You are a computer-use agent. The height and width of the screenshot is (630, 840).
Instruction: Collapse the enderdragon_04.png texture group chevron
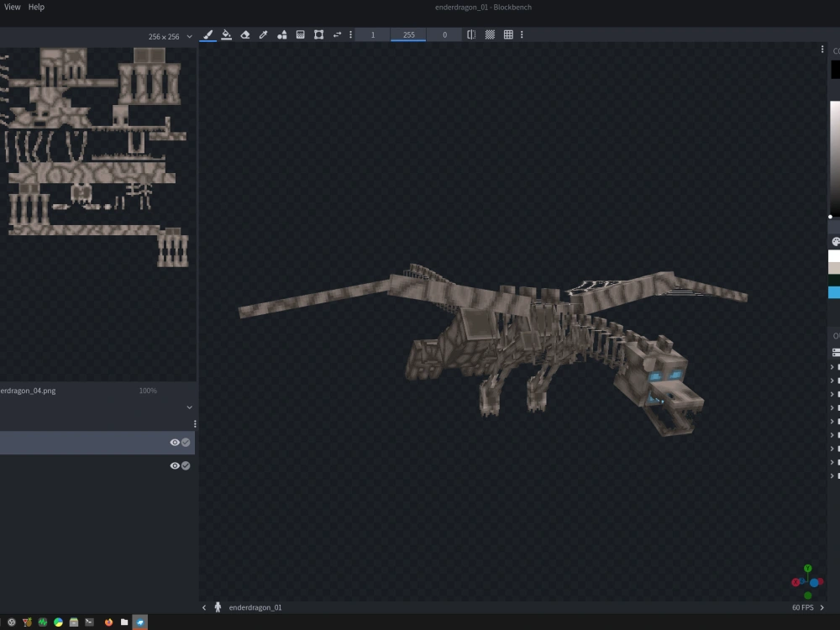tap(189, 407)
